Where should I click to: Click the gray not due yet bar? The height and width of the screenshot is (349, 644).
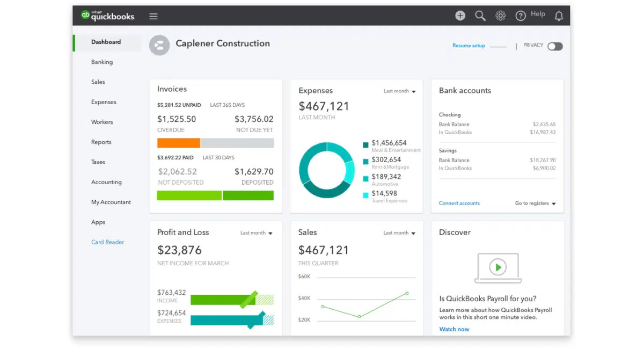click(237, 143)
